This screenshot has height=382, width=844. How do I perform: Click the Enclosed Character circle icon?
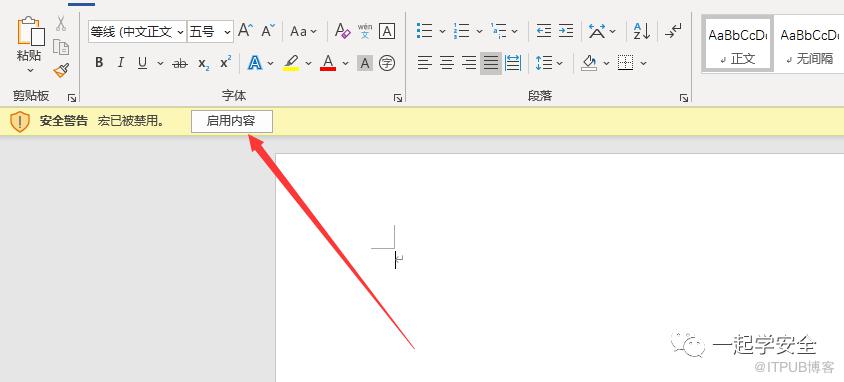coord(386,63)
